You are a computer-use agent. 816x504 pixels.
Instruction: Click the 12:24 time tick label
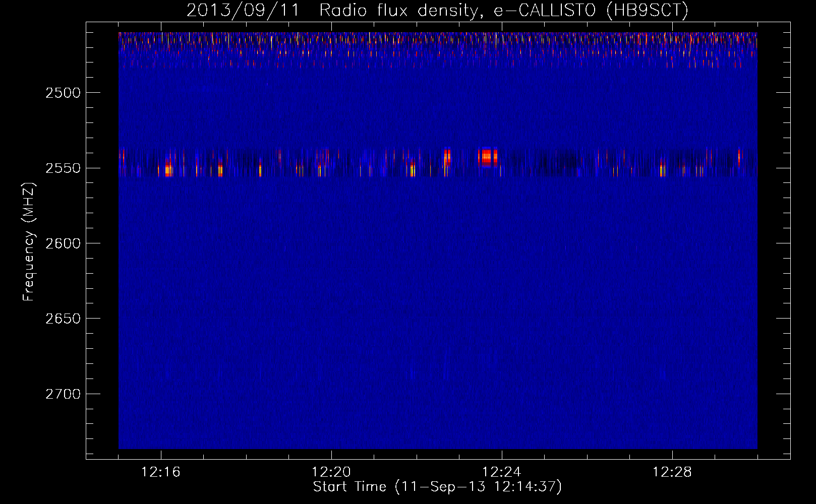coord(502,472)
